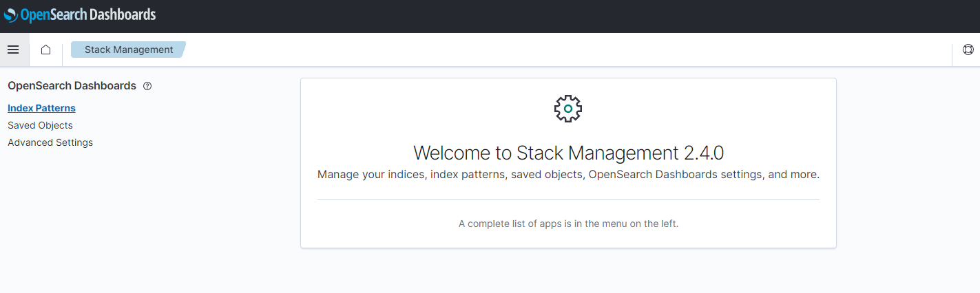Select the Stack Management breadcrumb
This screenshot has width=980, height=293.
129,50
